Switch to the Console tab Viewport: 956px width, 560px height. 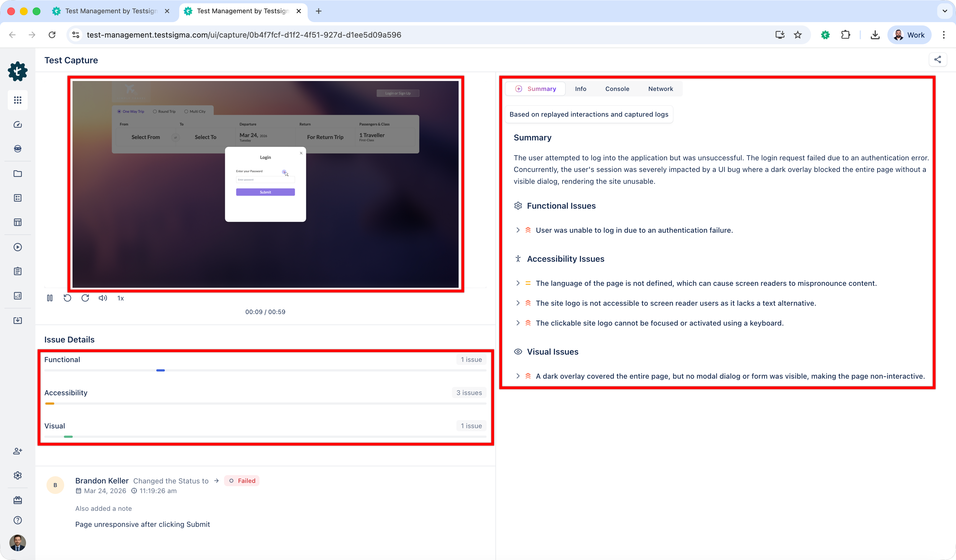[x=617, y=89]
